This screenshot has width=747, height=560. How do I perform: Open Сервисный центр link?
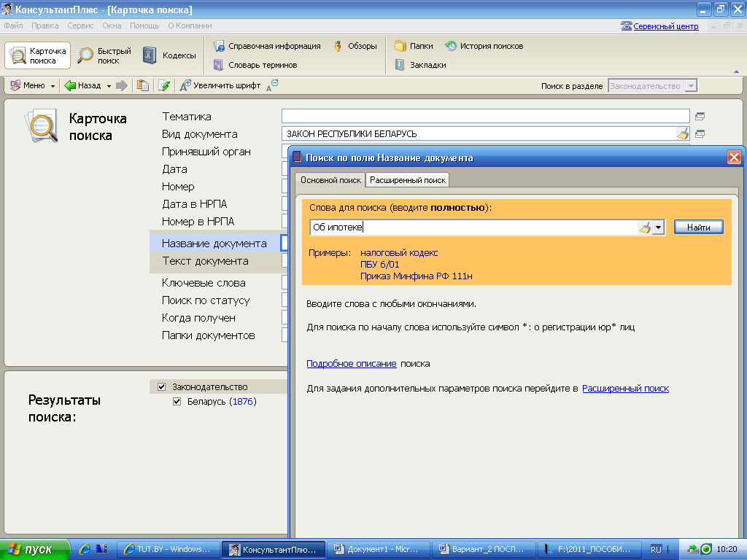click(x=665, y=26)
